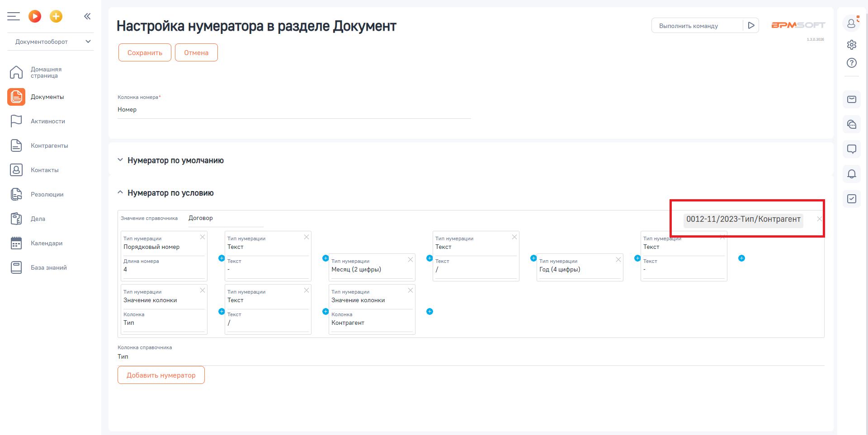The image size is (868, 435).
Task: Open system settings gear icon
Action: (x=852, y=44)
